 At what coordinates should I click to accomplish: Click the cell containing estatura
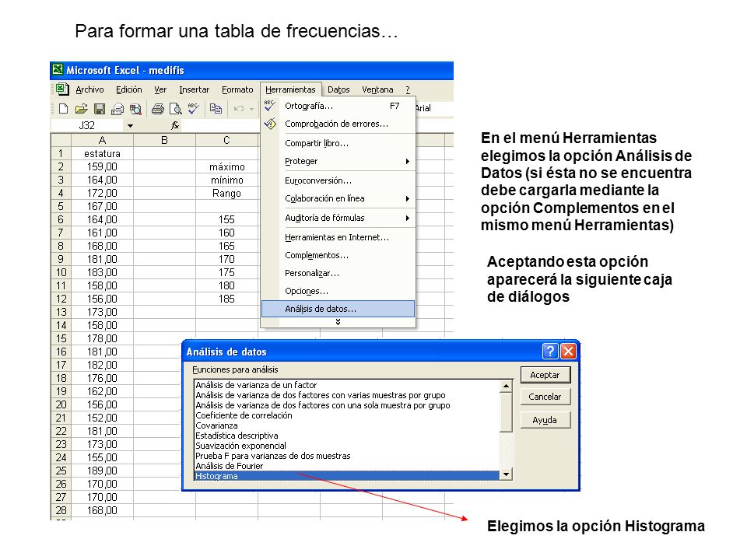click(102, 154)
